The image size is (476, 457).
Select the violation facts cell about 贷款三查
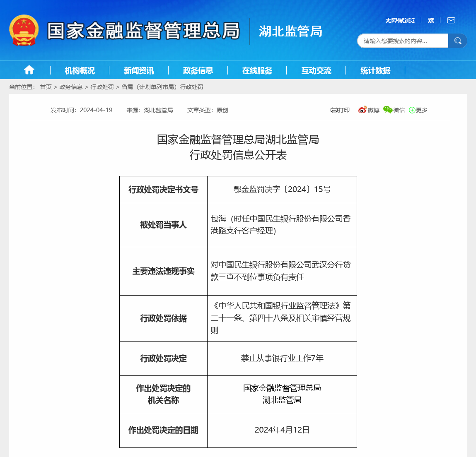tap(282, 271)
